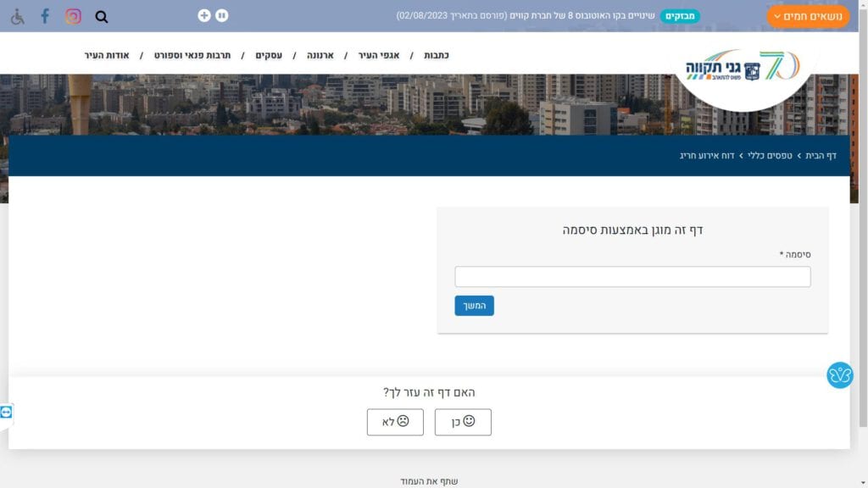
Task: Go to דף הבית breadcrumb link
Action: click(x=821, y=156)
